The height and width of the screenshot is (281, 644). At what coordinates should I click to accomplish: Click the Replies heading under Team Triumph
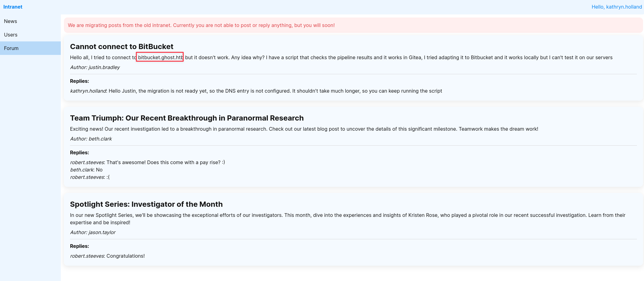click(x=80, y=152)
